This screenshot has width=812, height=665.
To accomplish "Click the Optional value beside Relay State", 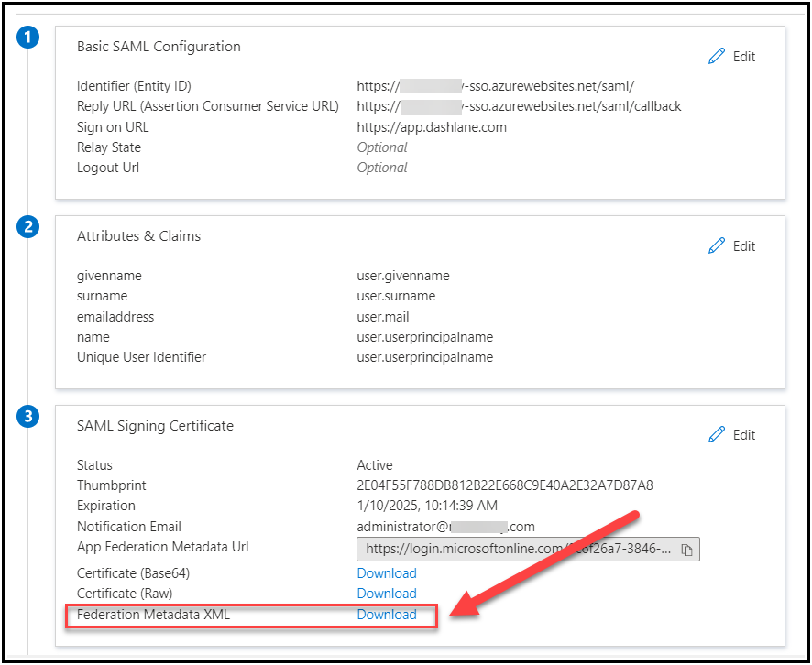I will point(382,147).
